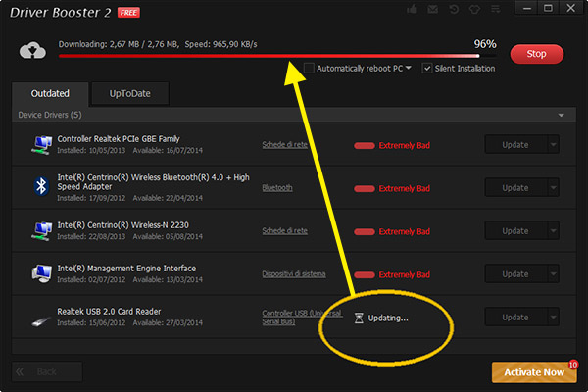
Task: Select Intel Centrino Wireless-N 2230 name
Action: pyautogui.click(x=123, y=225)
